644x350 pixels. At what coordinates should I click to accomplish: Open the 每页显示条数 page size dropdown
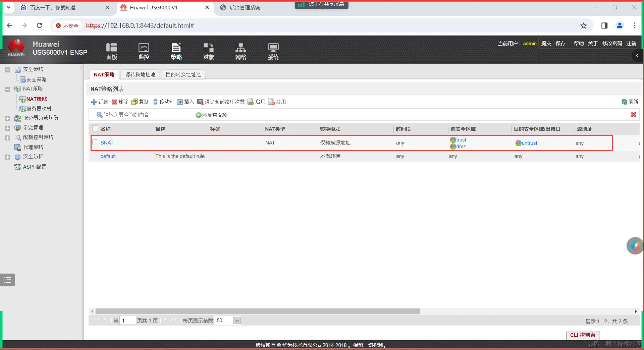237,320
